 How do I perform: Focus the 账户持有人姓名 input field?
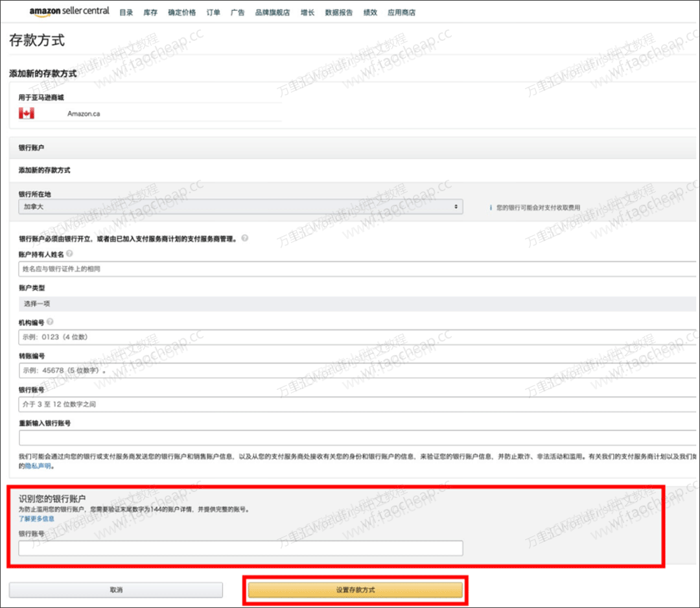(357, 269)
